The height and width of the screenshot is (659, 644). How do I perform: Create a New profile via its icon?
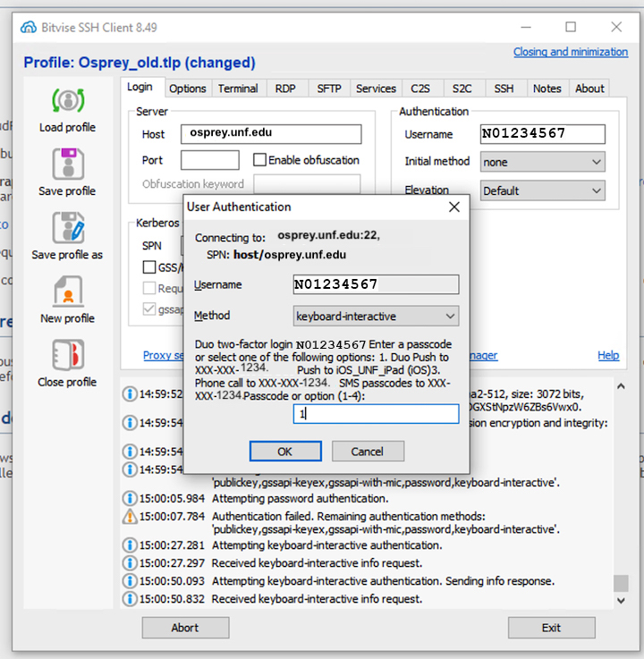[x=68, y=291]
